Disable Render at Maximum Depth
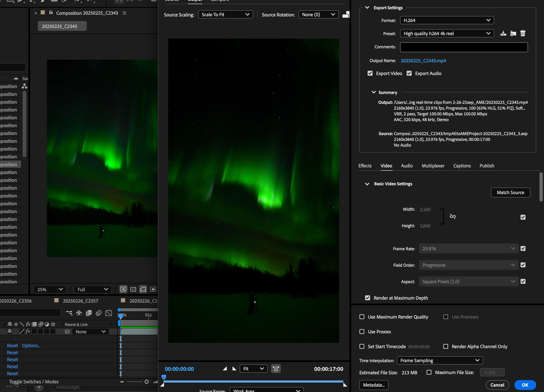Image resolution: width=544 pixels, height=392 pixels. [x=367, y=298]
